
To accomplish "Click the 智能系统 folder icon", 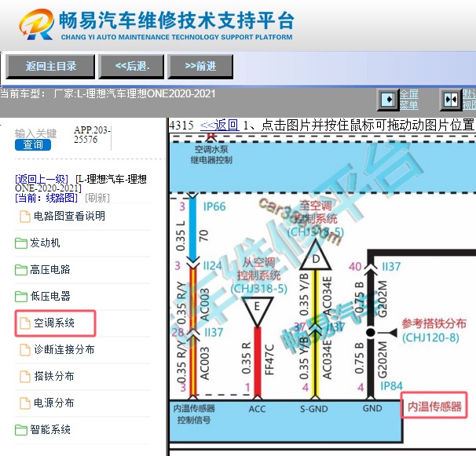I will tap(21, 430).
